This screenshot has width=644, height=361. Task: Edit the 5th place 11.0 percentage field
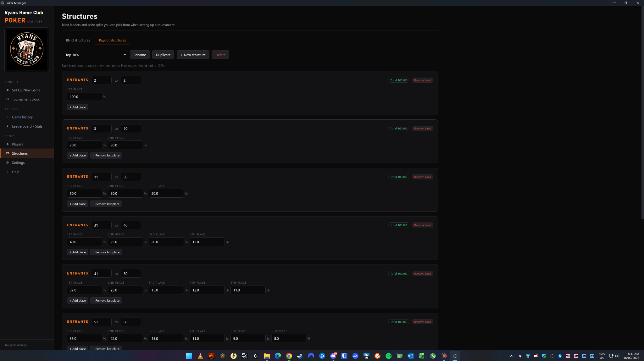pos(248,290)
